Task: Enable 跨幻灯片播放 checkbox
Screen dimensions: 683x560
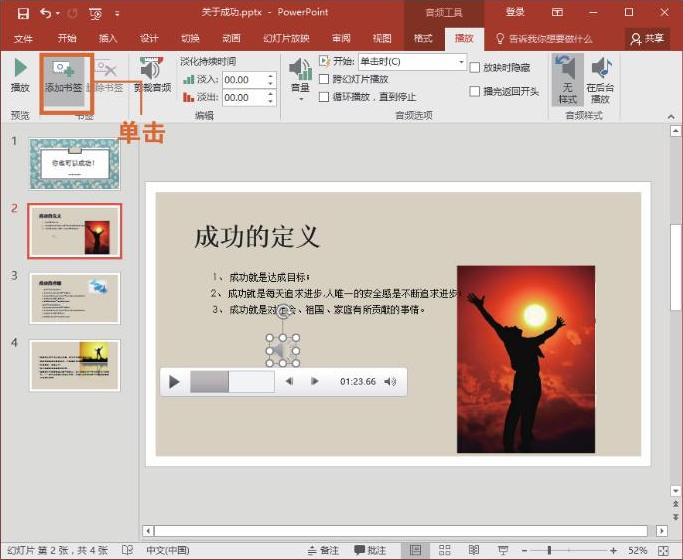Action: 324,79
